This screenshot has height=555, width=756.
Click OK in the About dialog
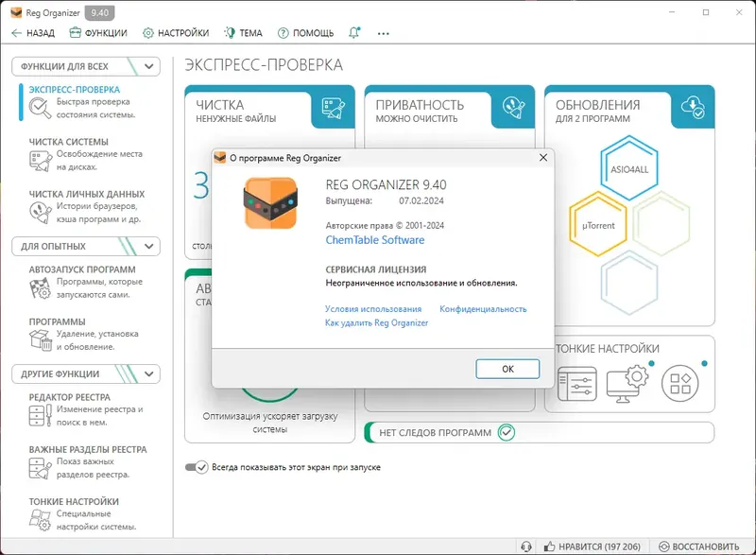[507, 369]
